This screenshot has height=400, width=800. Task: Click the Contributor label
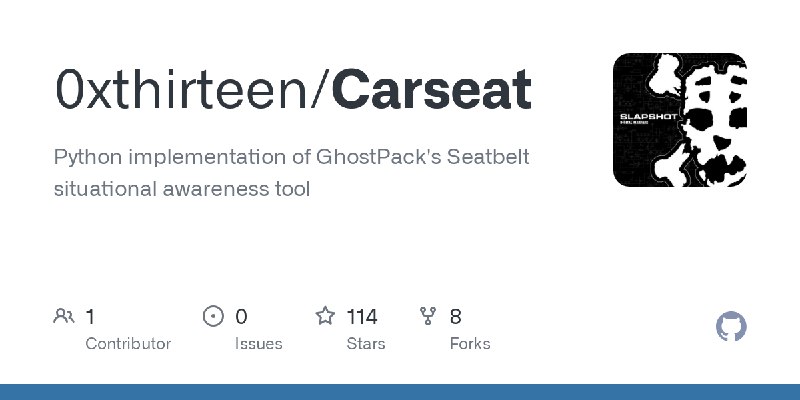pos(128,344)
